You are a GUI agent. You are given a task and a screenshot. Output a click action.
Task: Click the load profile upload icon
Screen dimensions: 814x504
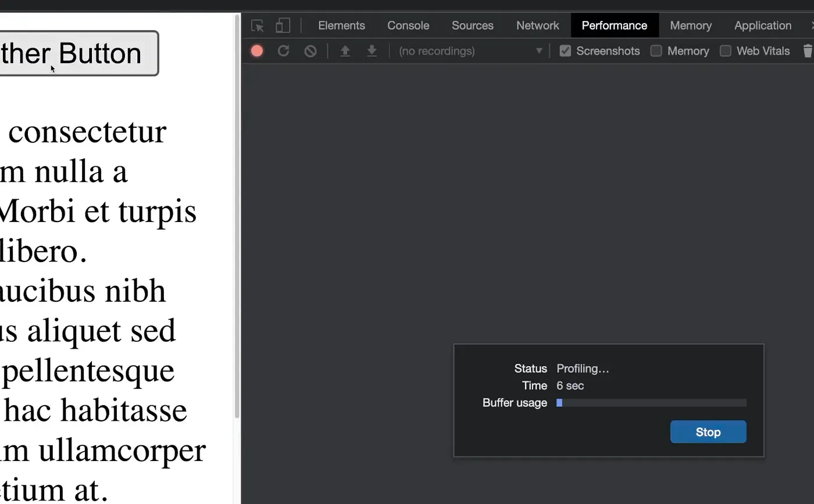coord(345,51)
